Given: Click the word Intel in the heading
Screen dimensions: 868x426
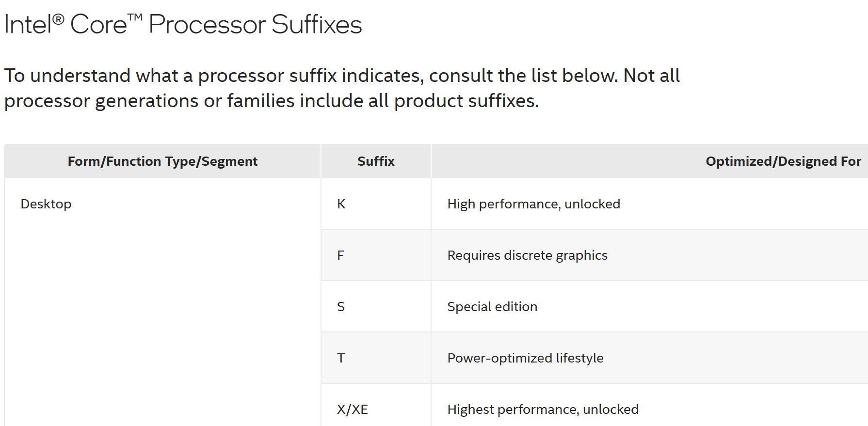Looking at the screenshot, I should click(28, 24).
